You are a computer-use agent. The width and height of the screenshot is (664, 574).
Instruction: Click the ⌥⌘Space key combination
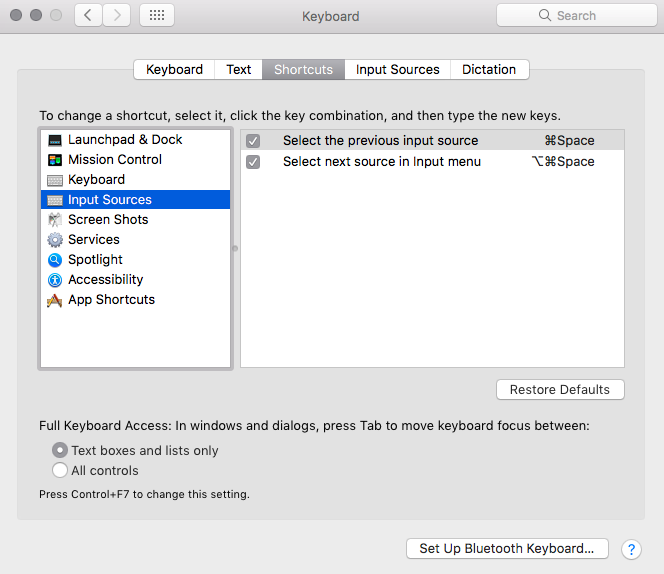(563, 162)
